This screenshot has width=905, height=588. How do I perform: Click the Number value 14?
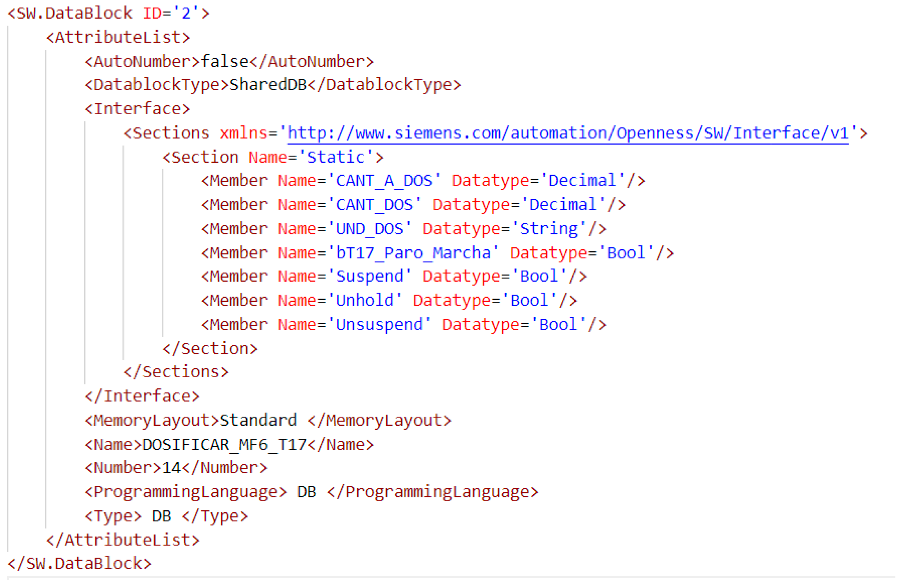[171, 468]
